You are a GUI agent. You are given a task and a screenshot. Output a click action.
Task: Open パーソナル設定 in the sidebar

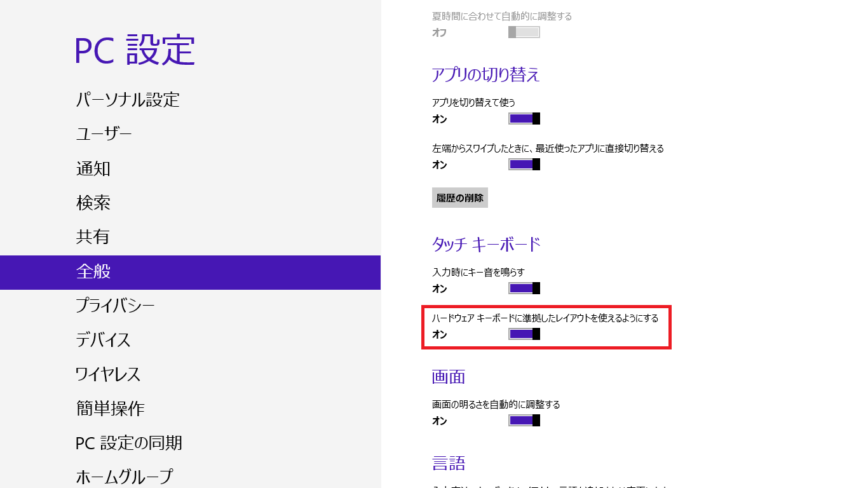pos(127,100)
